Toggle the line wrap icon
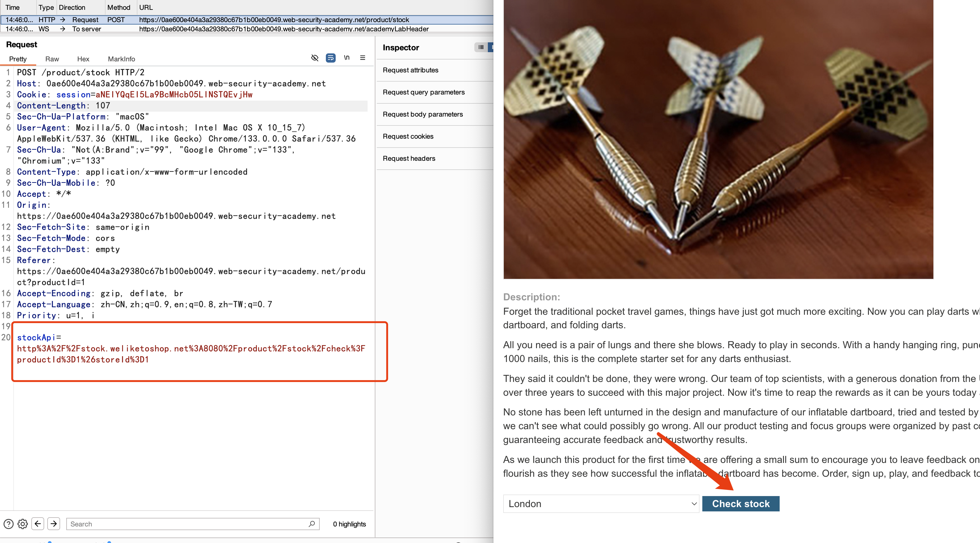The width and height of the screenshot is (980, 543). coord(330,58)
